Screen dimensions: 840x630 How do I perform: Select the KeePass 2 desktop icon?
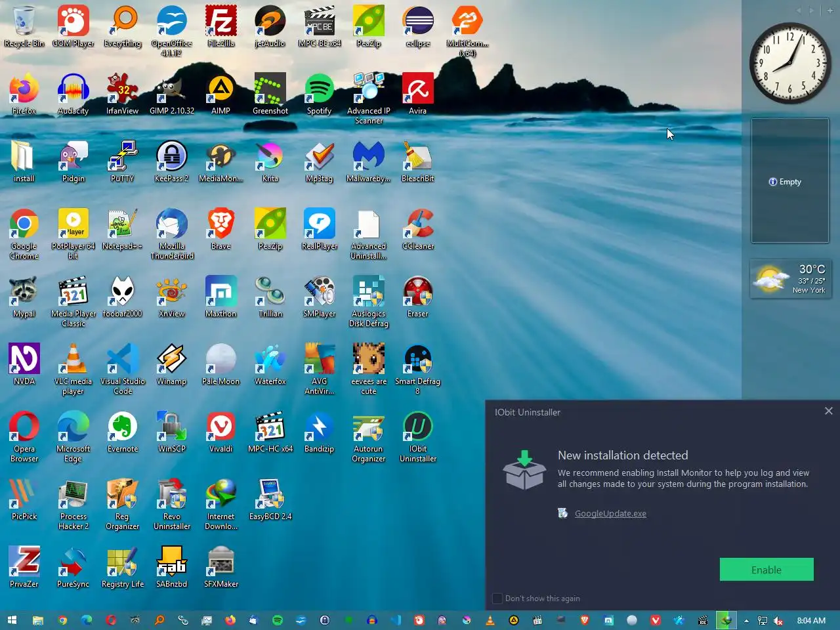click(172, 162)
